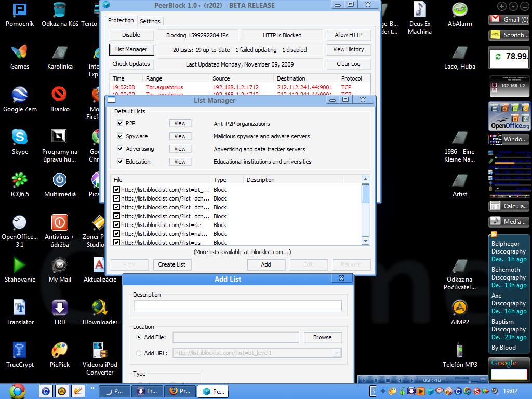532x399 pixels.
Task: Open the My Mail desktop icon
Action: (x=60, y=270)
